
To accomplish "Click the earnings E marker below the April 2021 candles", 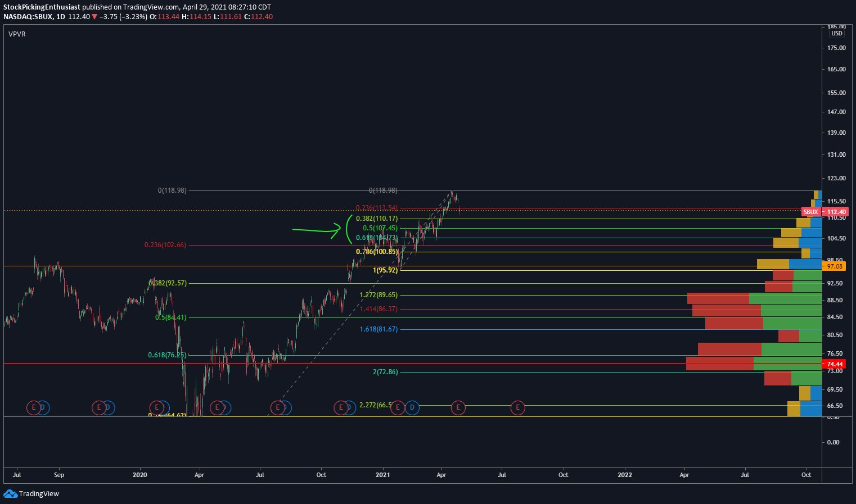I will pyautogui.click(x=458, y=407).
